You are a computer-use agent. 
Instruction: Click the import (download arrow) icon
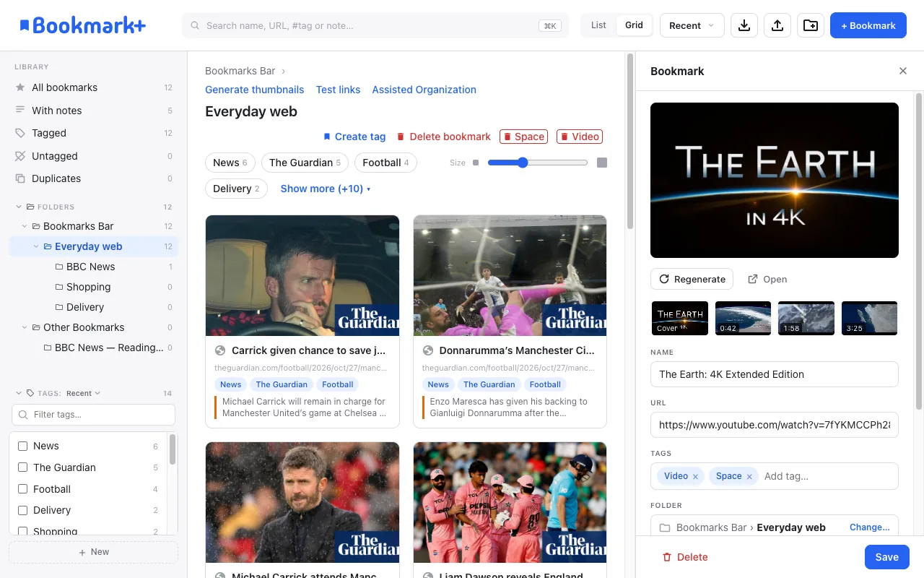tap(744, 25)
